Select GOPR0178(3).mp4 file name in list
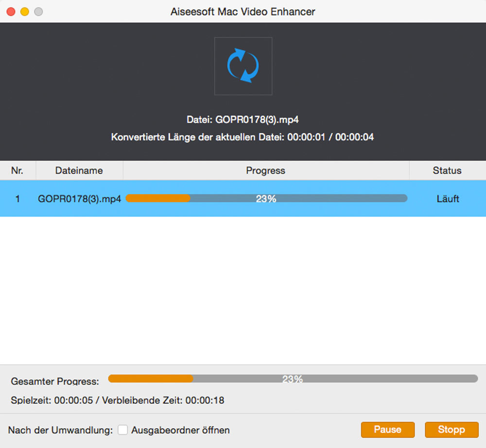This screenshot has width=486, height=448. point(79,199)
